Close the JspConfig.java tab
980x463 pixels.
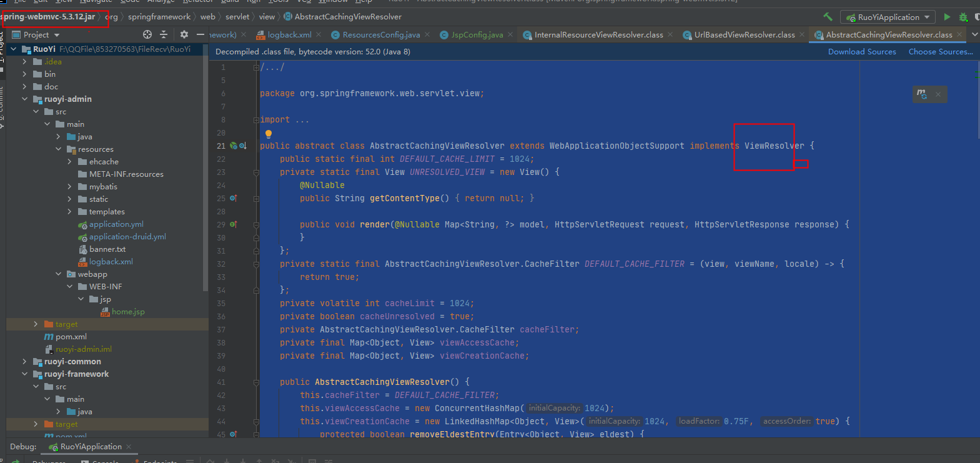(510, 34)
